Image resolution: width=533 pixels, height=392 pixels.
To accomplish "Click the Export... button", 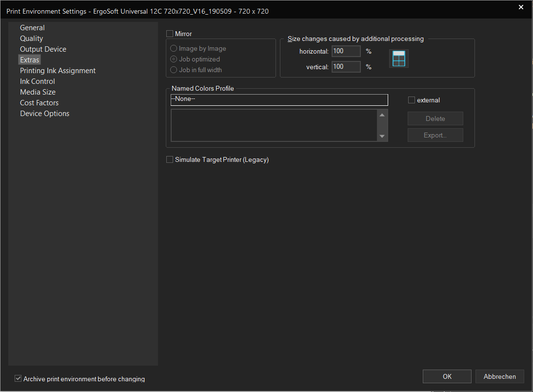I will [435, 135].
